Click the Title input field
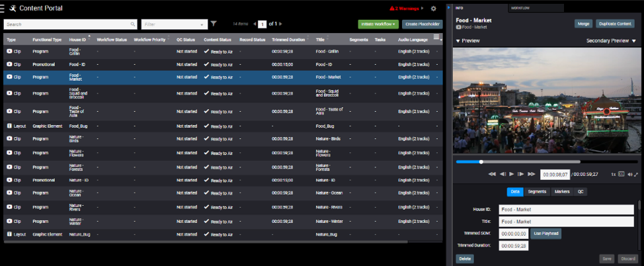 [567, 222]
